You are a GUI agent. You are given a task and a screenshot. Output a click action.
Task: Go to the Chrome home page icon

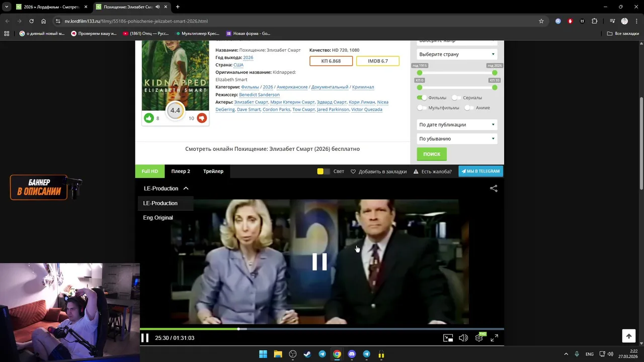(43, 21)
